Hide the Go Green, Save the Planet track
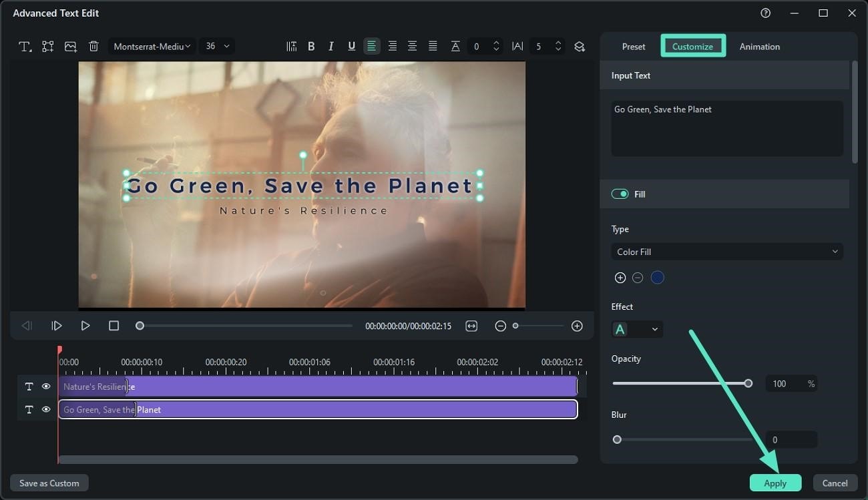Image resolution: width=868 pixels, height=500 pixels. [46, 410]
